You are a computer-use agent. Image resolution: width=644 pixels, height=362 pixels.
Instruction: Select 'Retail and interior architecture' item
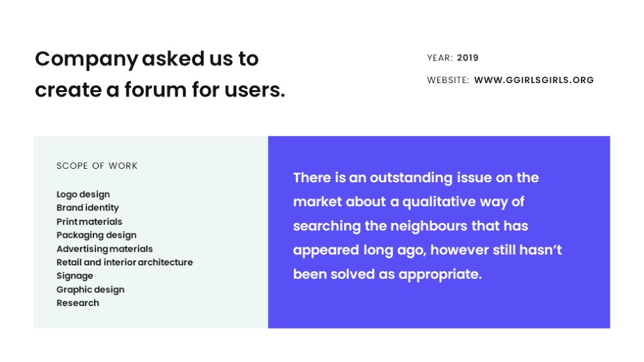124,262
